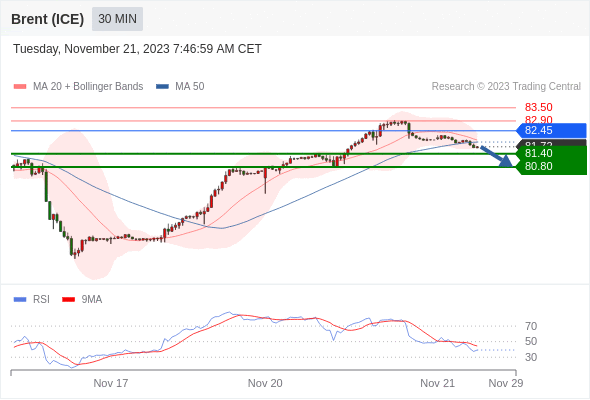Viewport: 590px width, 400px height.
Task: Select the MA 20 + Bollinger Bands legend label
Action: point(88,87)
